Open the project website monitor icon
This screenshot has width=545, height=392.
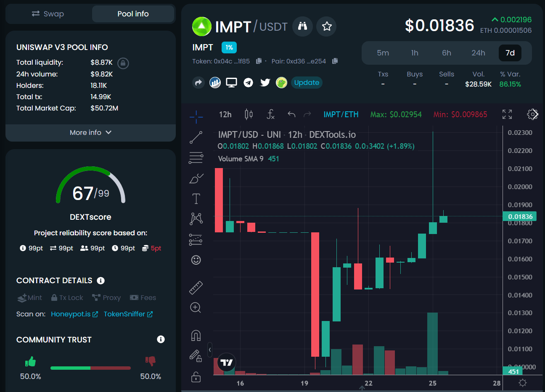click(231, 82)
